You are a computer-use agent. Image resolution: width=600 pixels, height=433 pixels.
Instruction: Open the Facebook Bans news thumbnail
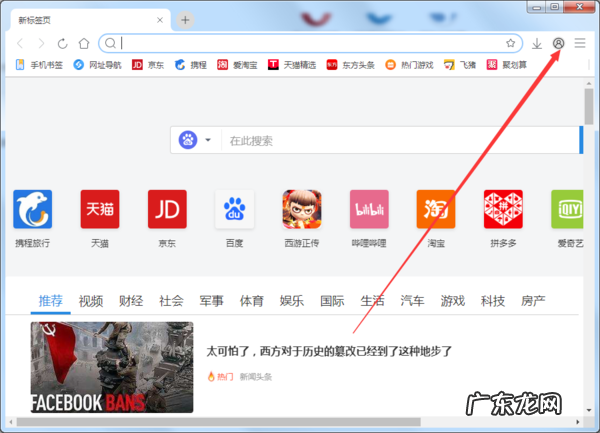112,367
